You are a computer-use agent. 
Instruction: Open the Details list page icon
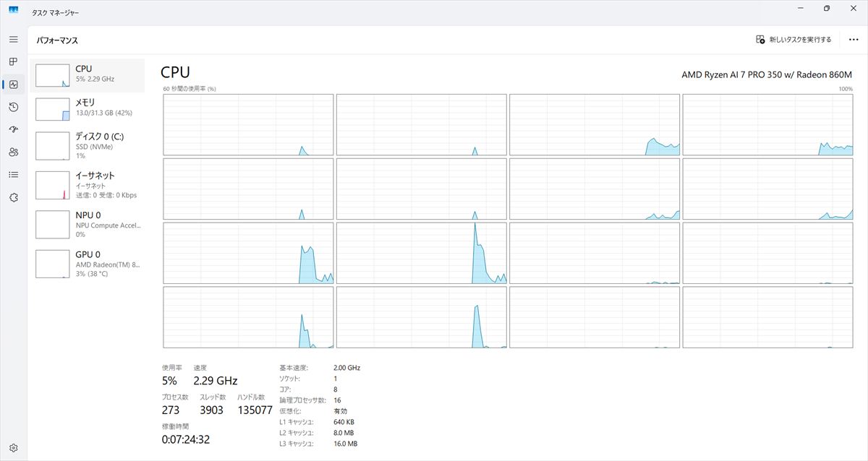[x=13, y=174]
